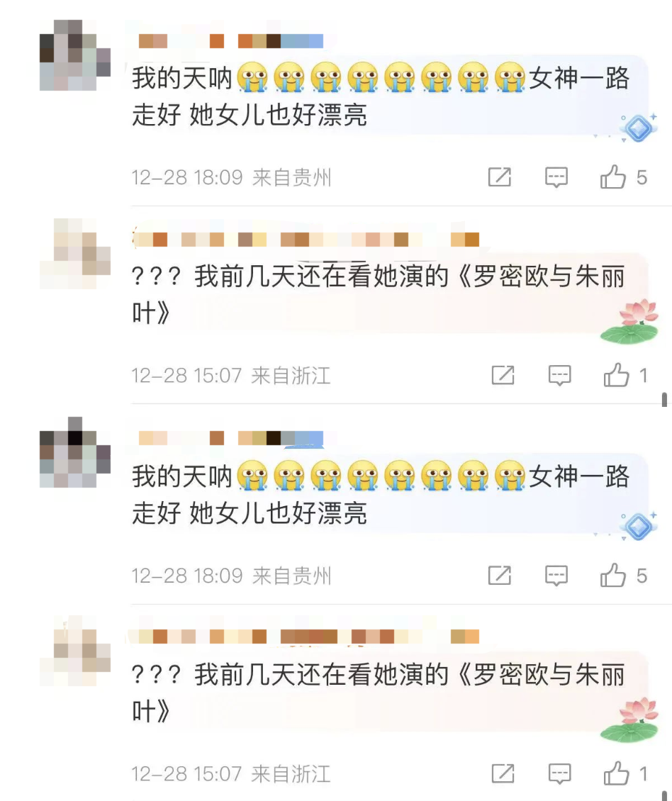
Task: Reply icon on the bottom Zhejiang comment
Action: 559,773
